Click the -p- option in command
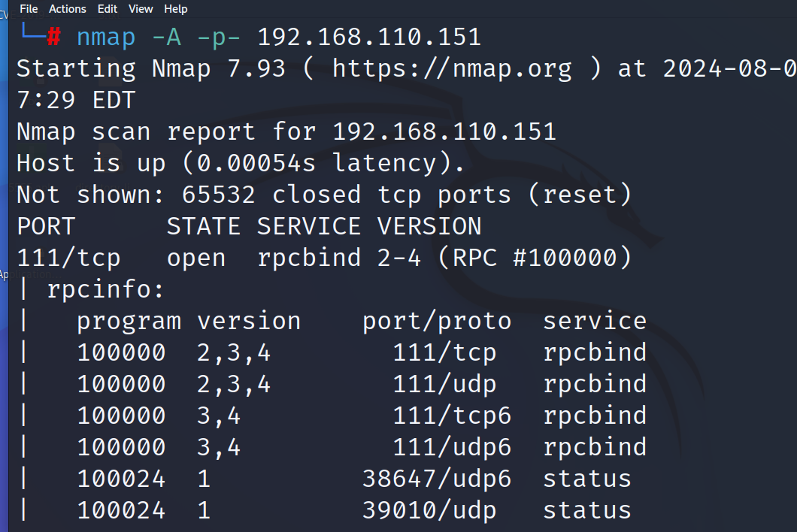797x532 pixels. click(x=219, y=38)
